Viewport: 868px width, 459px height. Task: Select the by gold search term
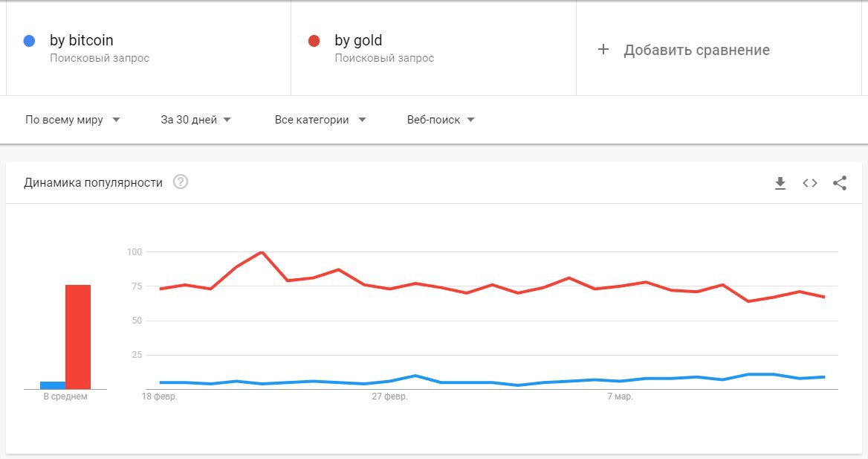(358, 40)
